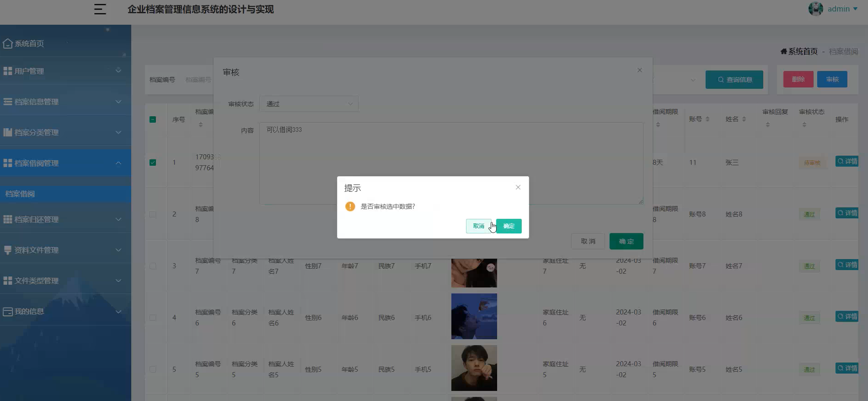Toggle the select-all header checkbox
The width and height of the screenshot is (868, 401).
[x=153, y=119]
